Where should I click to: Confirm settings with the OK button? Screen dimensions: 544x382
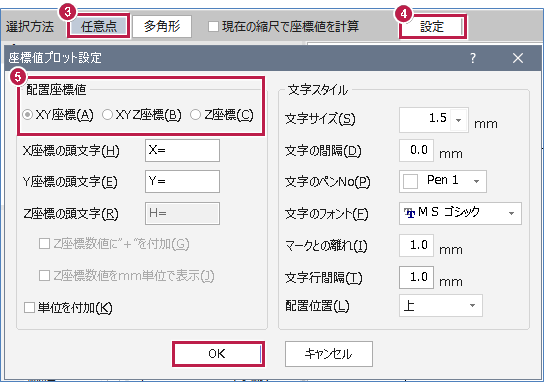click(x=218, y=354)
